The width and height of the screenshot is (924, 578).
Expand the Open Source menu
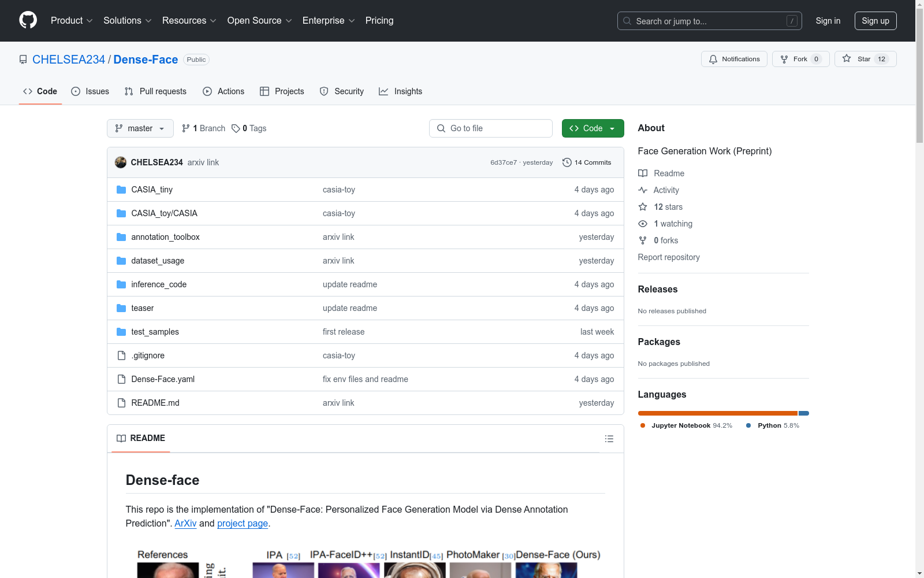[260, 20]
